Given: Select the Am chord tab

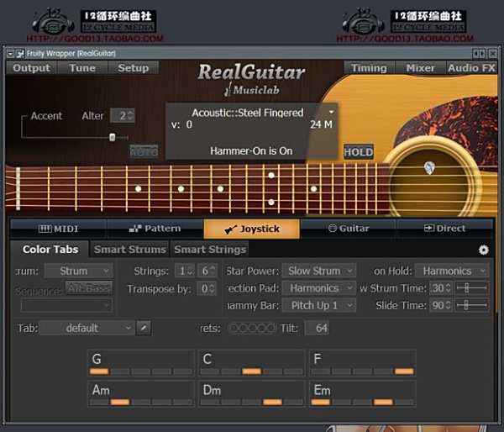Looking at the screenshot, I should (141, 393).
